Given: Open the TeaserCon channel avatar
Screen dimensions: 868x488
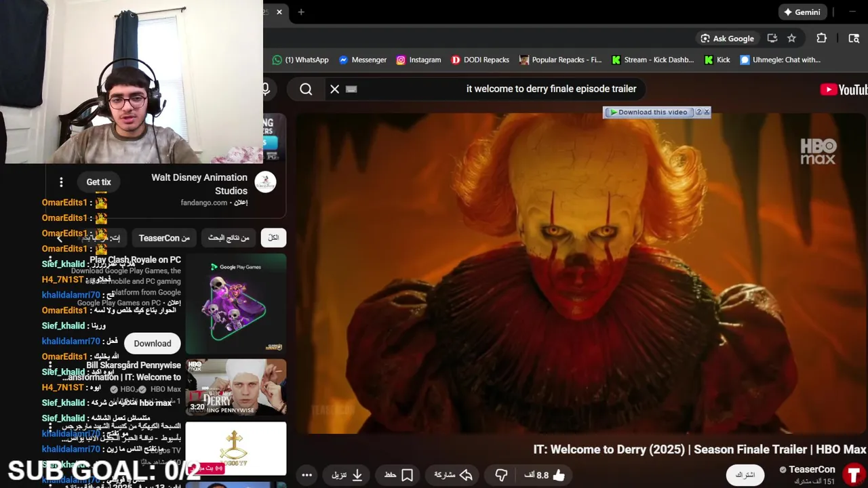Looking at the screenshot, I should 854,474.
